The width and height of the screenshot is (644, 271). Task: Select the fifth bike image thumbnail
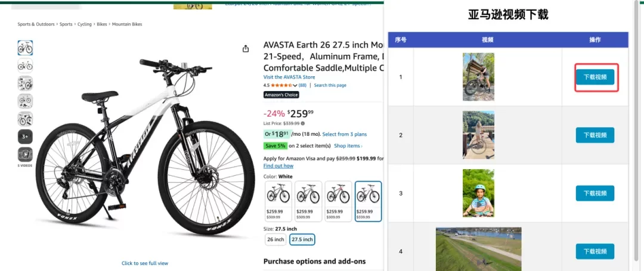25,119
